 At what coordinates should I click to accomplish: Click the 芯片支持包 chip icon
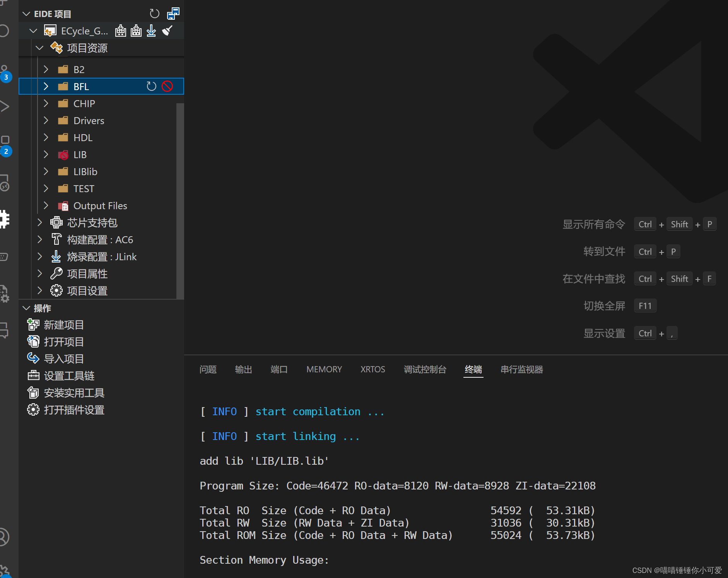pyautogui.click(x=56, y=222)
